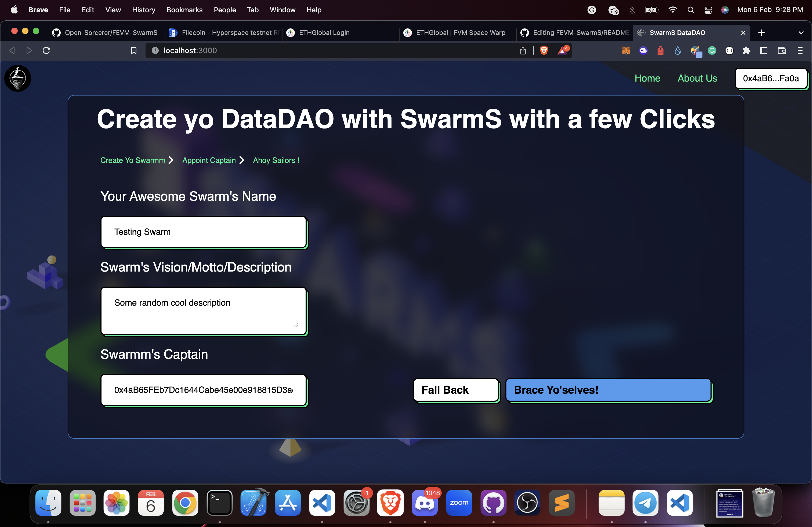Expand the Appoint Captain step
This screenshot has height=527, width=812.
click(x=209, y=160)
